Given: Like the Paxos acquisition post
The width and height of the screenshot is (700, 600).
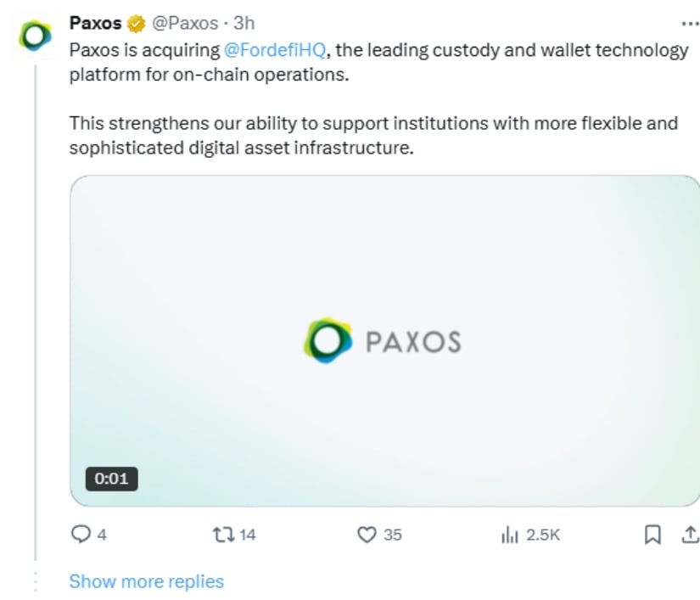Looking at the screenshot, I should click(367, 535).
